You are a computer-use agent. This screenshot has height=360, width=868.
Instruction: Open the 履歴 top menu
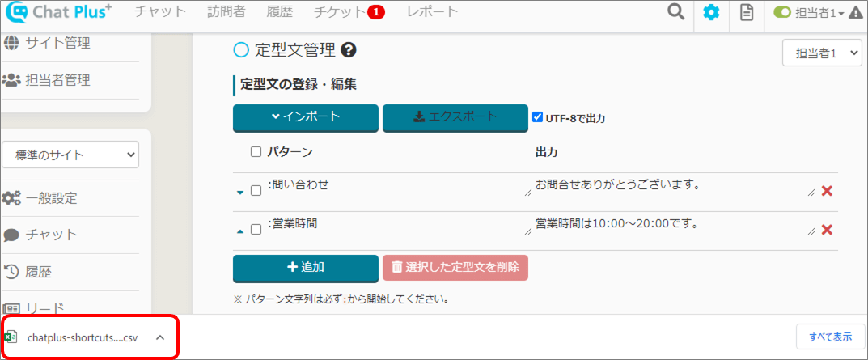(x=280, y=12)
